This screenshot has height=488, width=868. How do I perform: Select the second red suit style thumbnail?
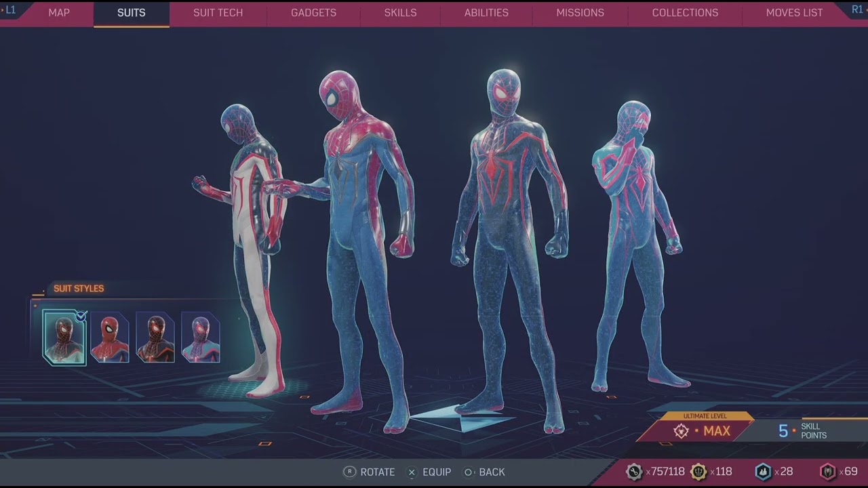[x=110, y=338]
